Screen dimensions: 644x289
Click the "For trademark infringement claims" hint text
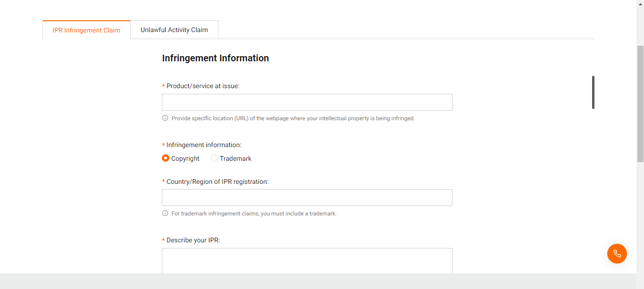point(254,214)
